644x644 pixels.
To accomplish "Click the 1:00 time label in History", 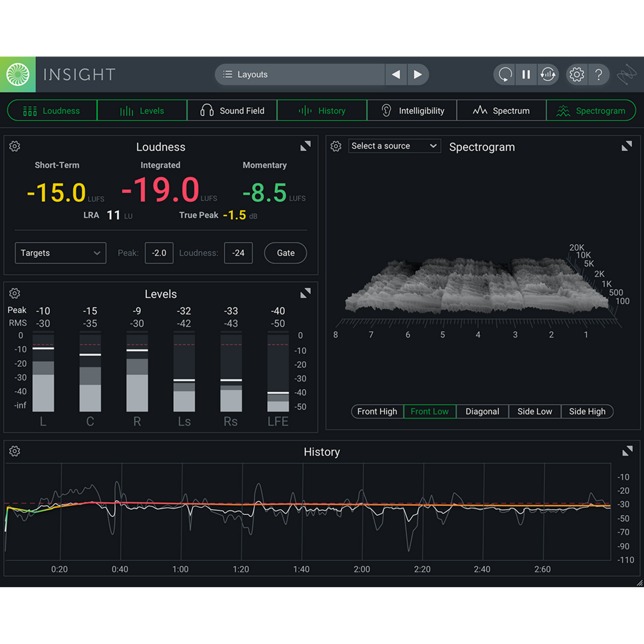I will click(x=180, y=569).
